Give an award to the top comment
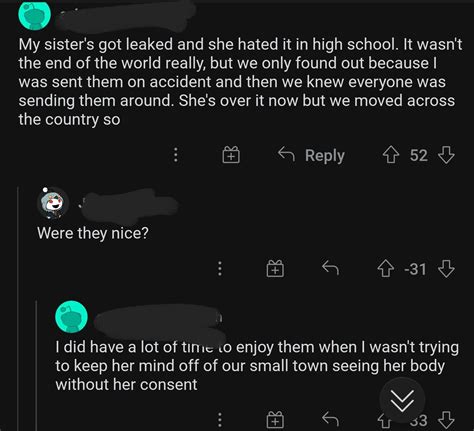Image resolution: width=474 pixels, height=431 pixels. 231,155
